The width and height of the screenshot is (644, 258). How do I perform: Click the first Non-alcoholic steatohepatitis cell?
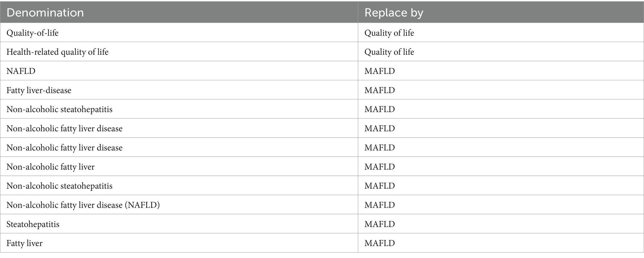pos(59,110)
